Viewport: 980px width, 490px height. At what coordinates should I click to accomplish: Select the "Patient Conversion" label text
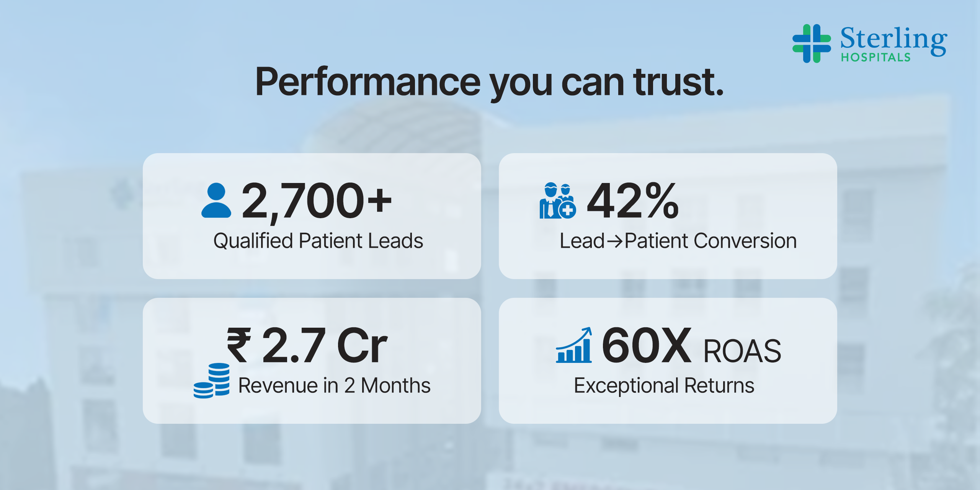pyautogui.click(x=710, y=241)
